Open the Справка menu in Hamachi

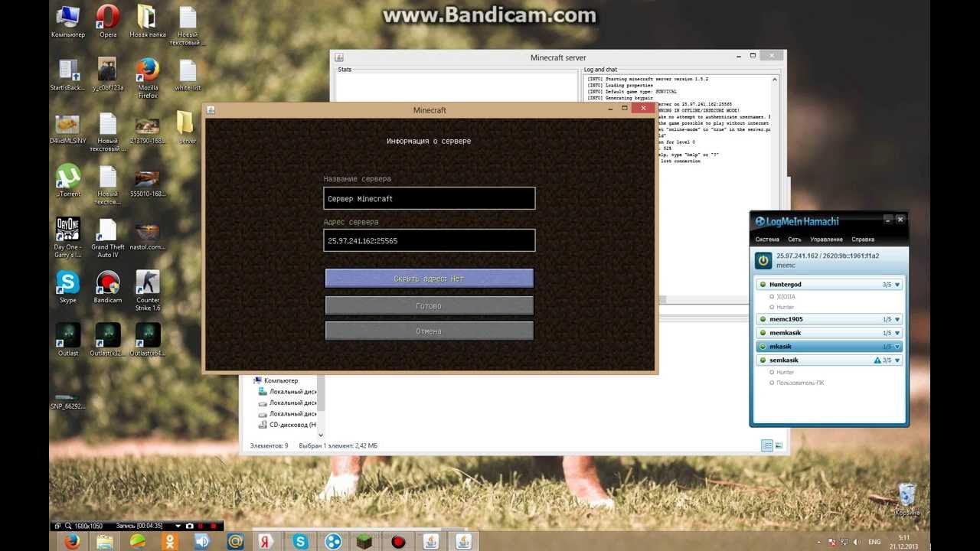[x=863, y=240]
